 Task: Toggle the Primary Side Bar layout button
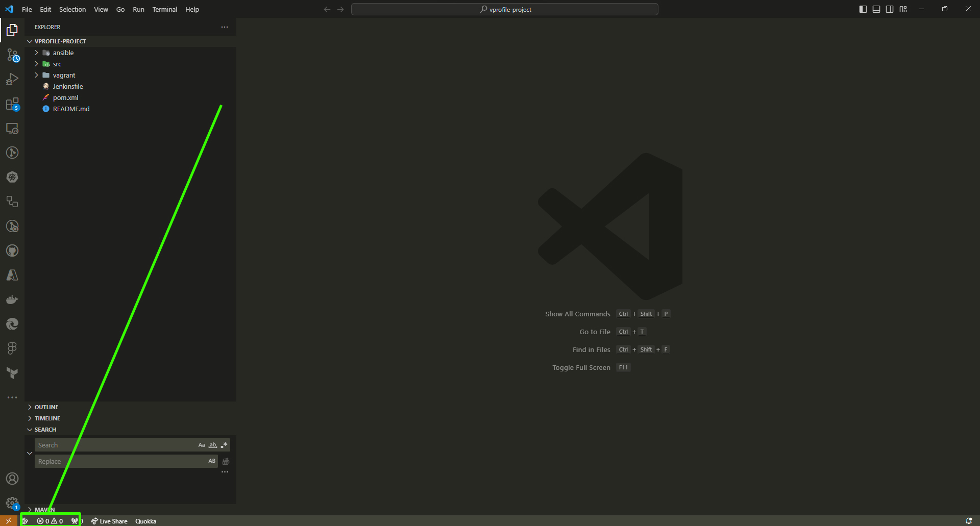863,9
